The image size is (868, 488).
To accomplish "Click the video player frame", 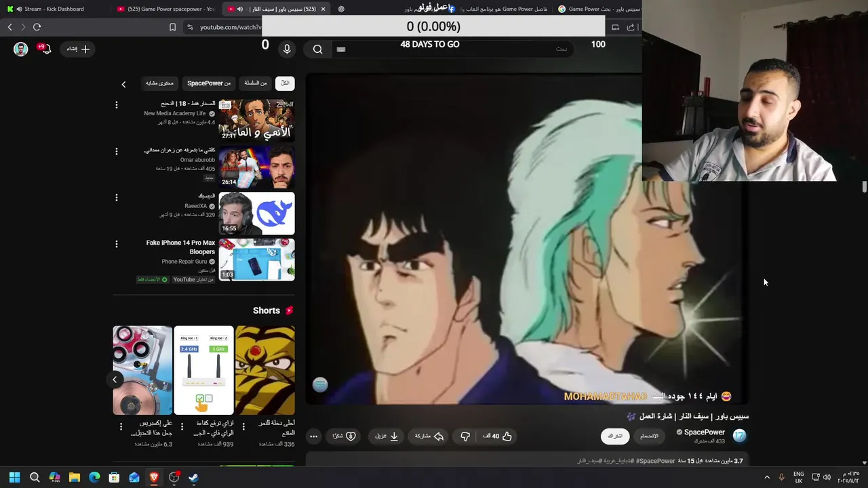I will point(527,239).
